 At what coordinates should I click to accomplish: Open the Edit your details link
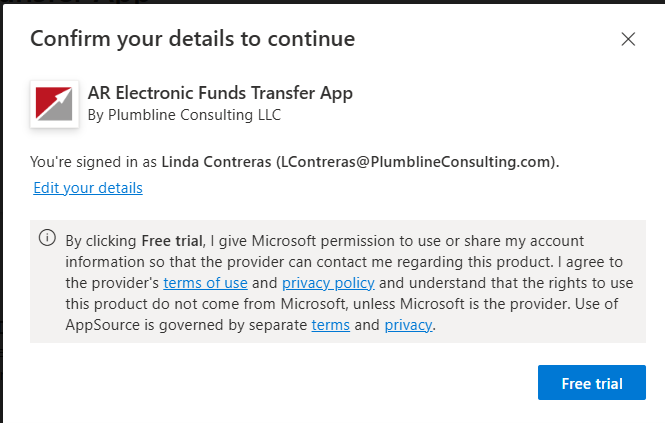(x=88, y=188)
